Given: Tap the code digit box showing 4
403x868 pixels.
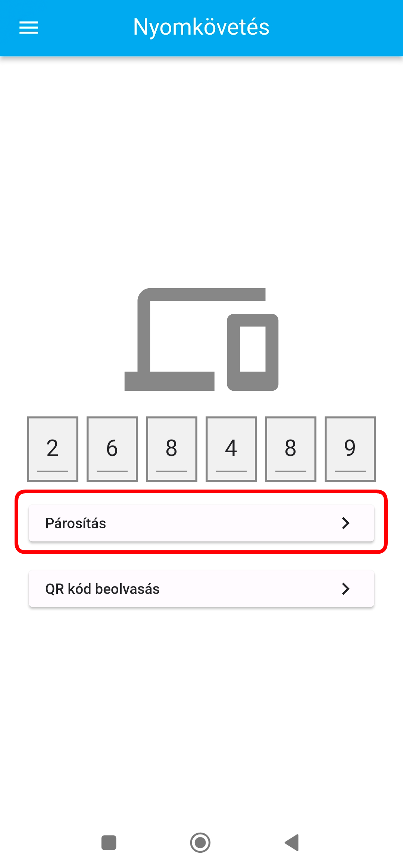Looking at the screenshot, I should [231, 449].
